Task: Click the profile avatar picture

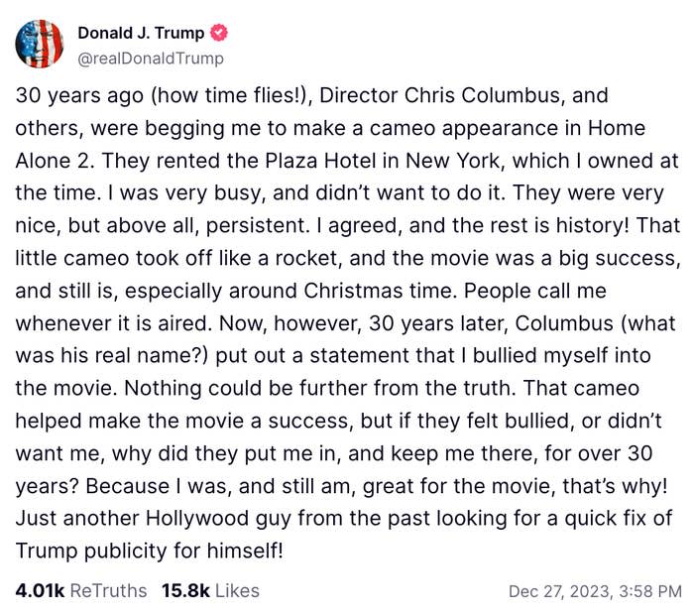Action: pyautogui.click(x=40, y=44)
